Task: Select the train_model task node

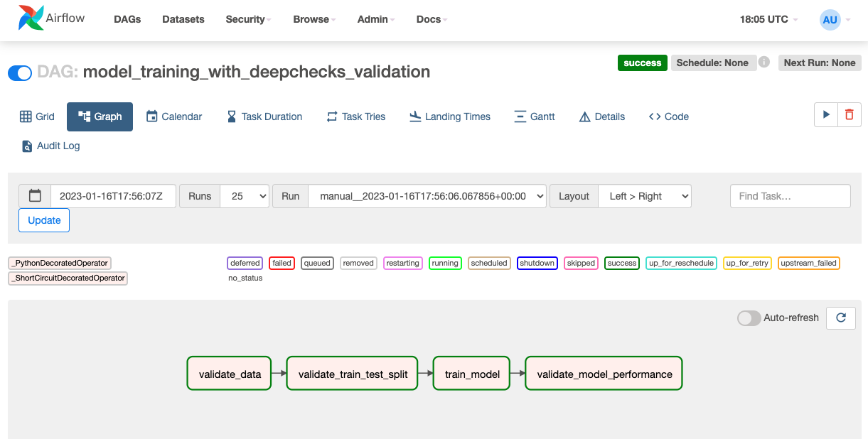Action: (x=472, y=374)
